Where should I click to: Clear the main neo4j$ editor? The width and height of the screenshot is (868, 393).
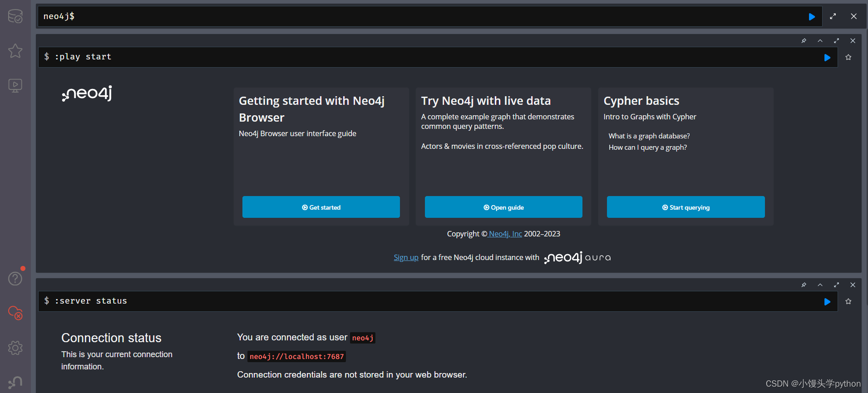(x=854, y=16)
